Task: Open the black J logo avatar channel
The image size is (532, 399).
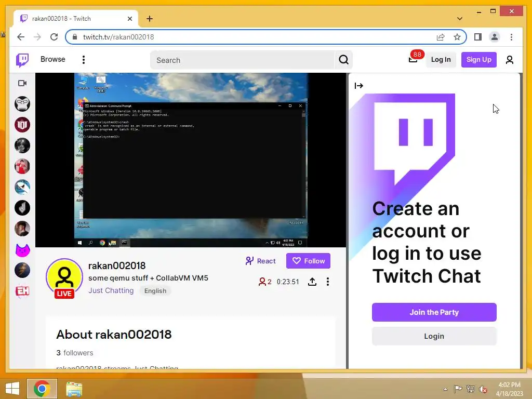Action: [x=22, y=208]
